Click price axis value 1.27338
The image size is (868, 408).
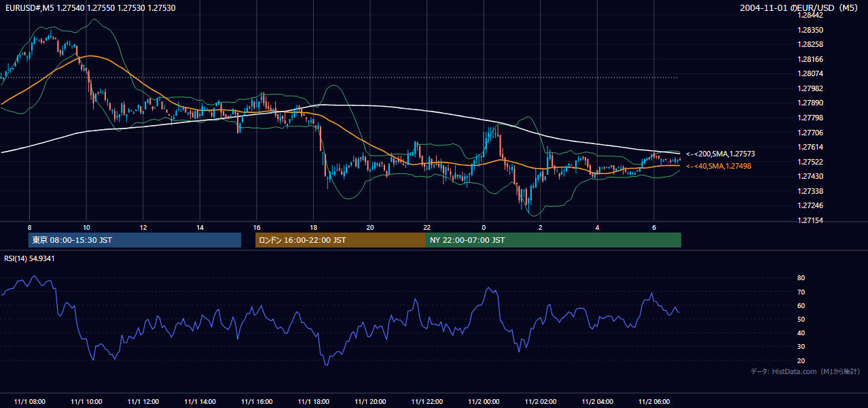coord(812,191)
